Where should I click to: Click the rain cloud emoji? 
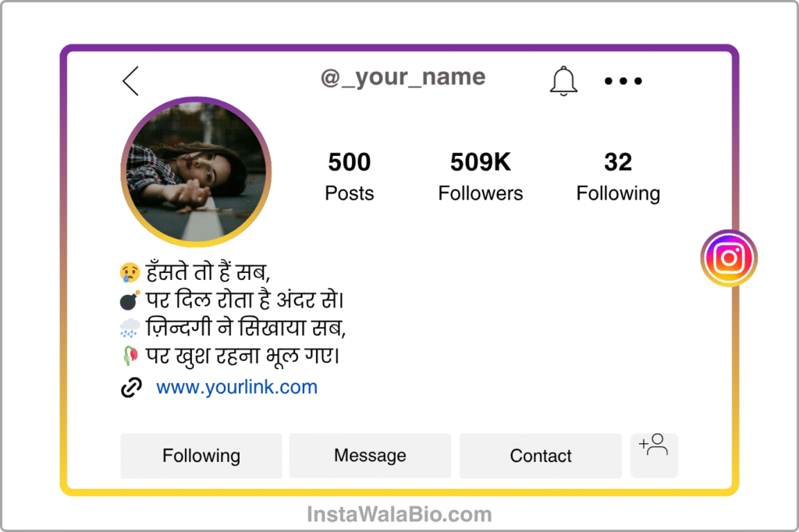[130, 328]
